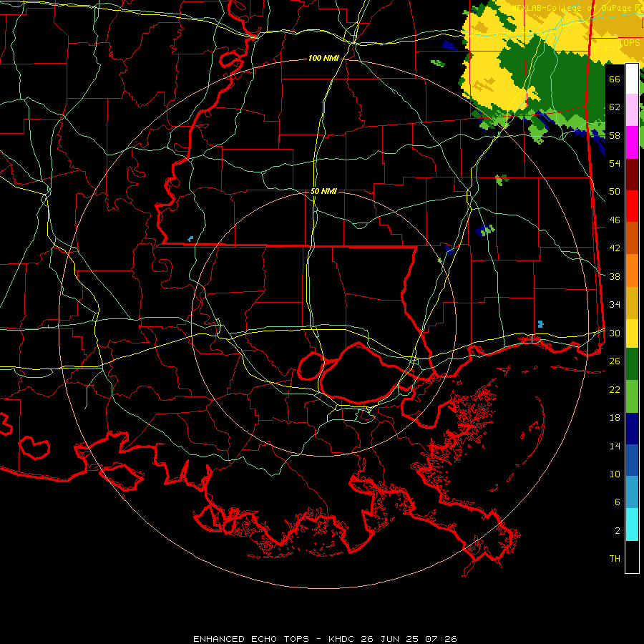
Task: Select the "18" legend value
Action: tap(615, 418)
